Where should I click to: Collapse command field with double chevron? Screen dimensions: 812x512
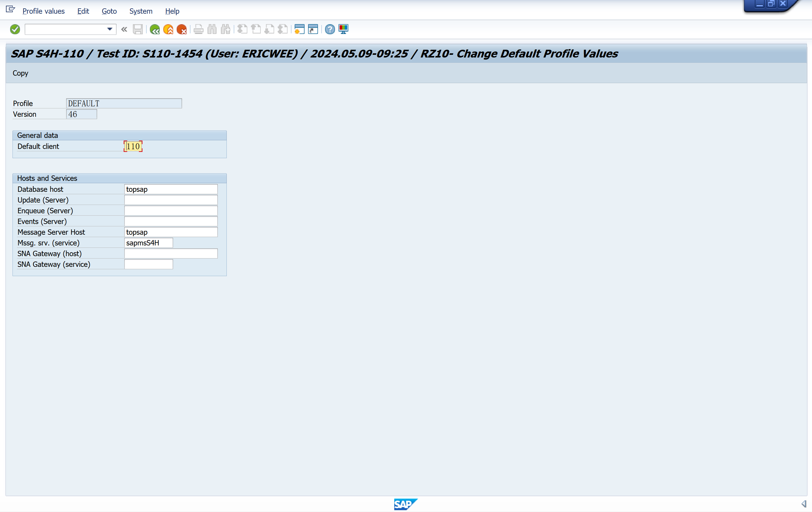coord(124,29)
